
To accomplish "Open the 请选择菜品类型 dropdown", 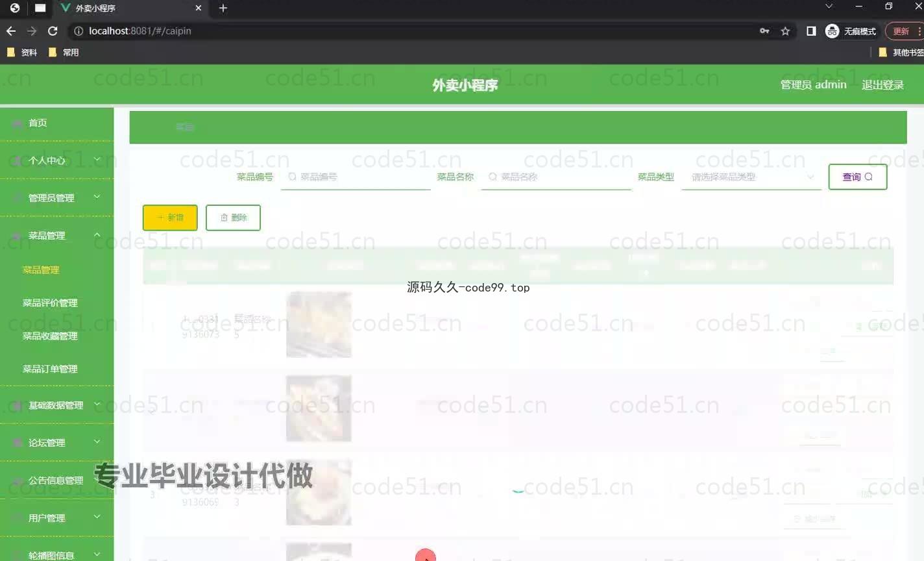I will tap(751, 177).
